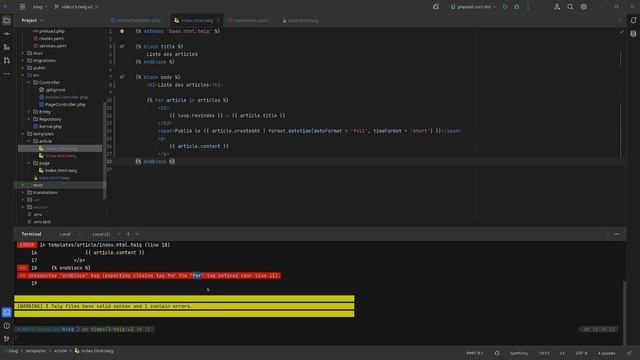Image resolution: width=640 pixels, height=360 pixels.
Task: Open the Problems tool window icon
Action: click(7, 326)
